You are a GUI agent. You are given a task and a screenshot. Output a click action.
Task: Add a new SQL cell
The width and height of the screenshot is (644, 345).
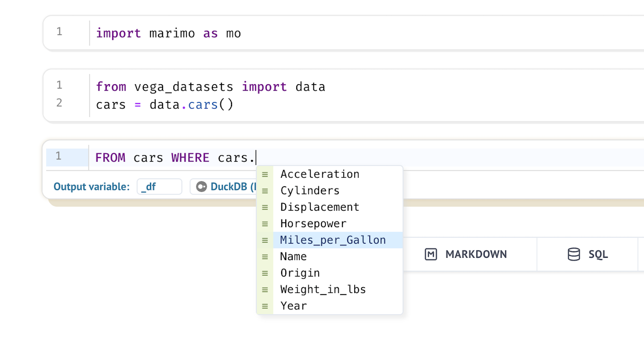click(587, 254)
